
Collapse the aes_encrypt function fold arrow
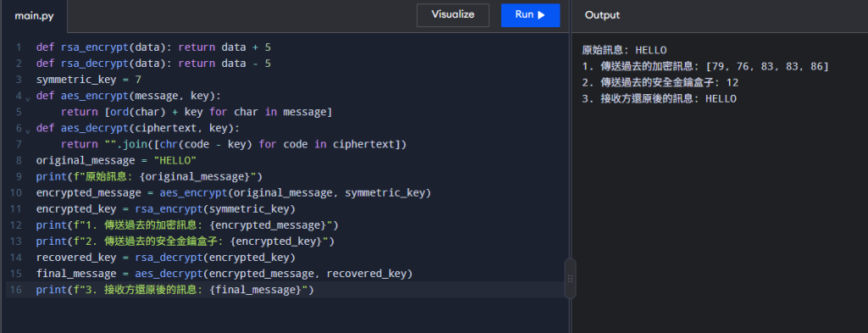(28, 98)
